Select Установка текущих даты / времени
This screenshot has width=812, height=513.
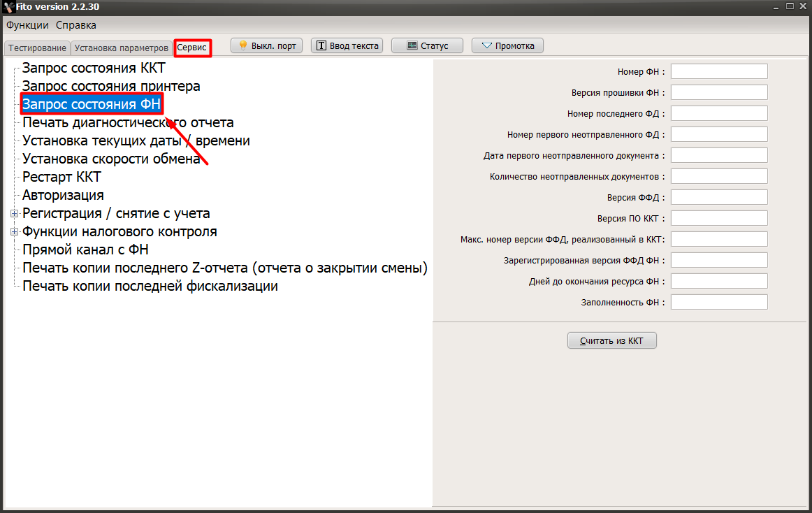tap(136, 140)
